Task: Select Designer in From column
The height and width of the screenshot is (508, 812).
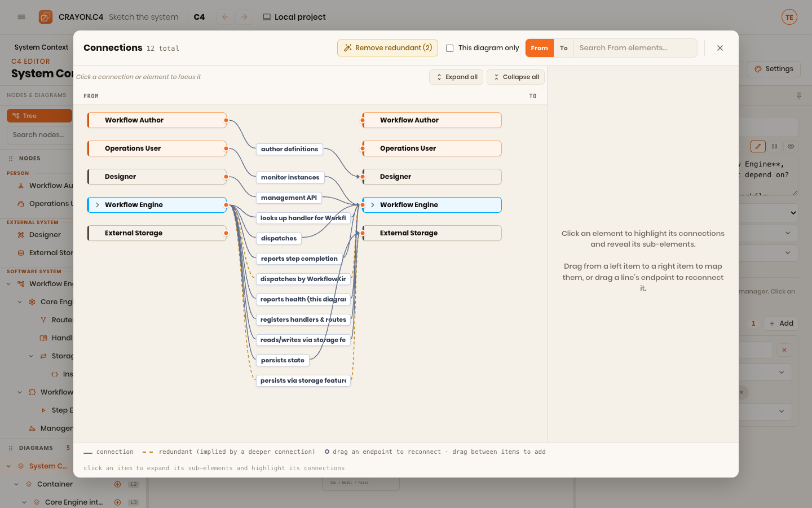Action: click(x=157, y=177)
